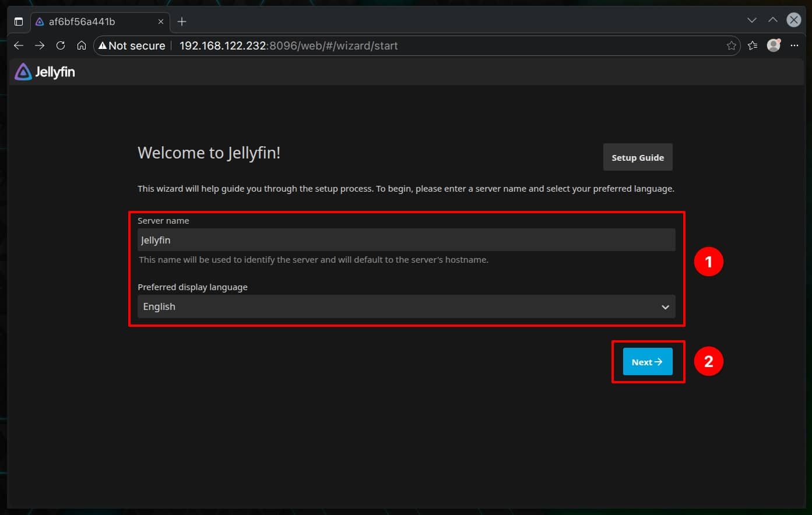Click the Back navigation arrow
Viewport: 812px width, 515px height.
pos(18,45)
